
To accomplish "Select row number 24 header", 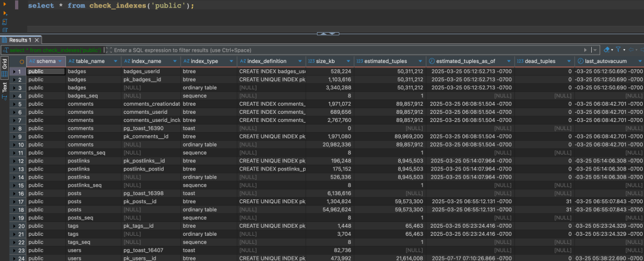I will click(x=19, y=258).
